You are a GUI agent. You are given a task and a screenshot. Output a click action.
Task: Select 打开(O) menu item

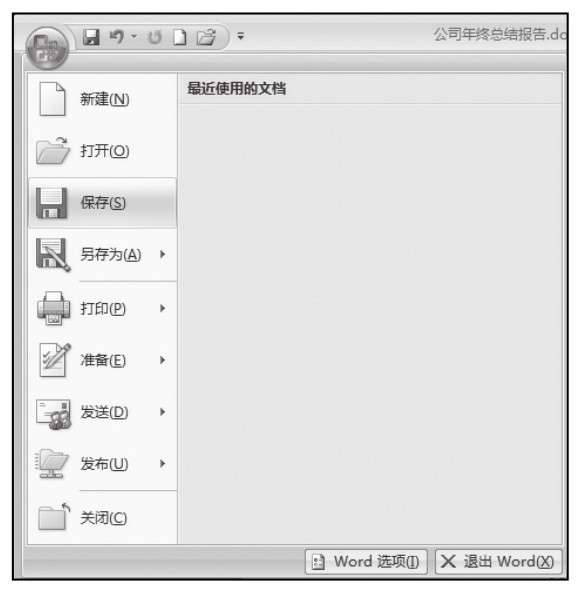point(103,151)
